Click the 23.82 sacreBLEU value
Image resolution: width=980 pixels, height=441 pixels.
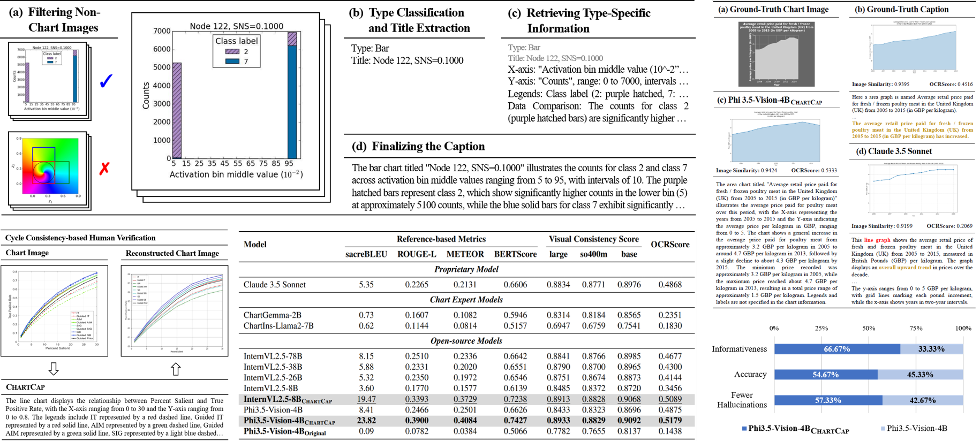click(x=366, y=421)
